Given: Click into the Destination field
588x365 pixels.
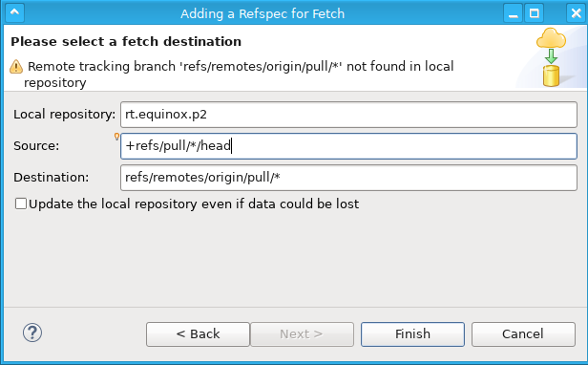Looking at the screenshot, I should pyautogui.click(x=348, y=178).
